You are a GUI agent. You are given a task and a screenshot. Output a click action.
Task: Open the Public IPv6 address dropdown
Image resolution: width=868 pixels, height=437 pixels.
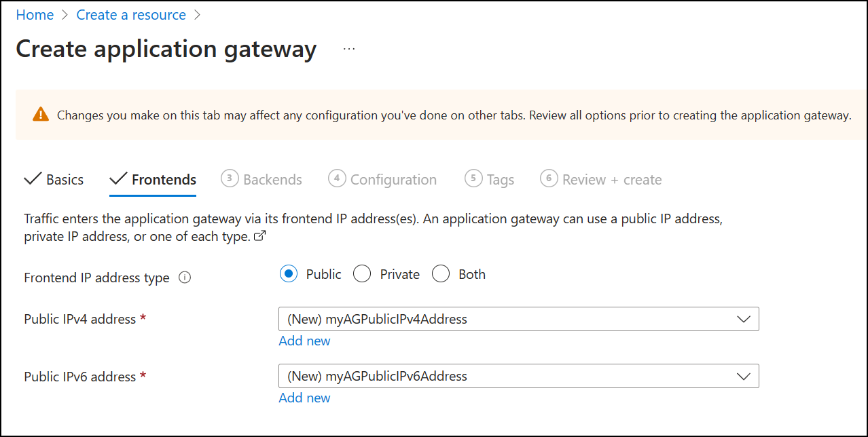coord(518,376)
